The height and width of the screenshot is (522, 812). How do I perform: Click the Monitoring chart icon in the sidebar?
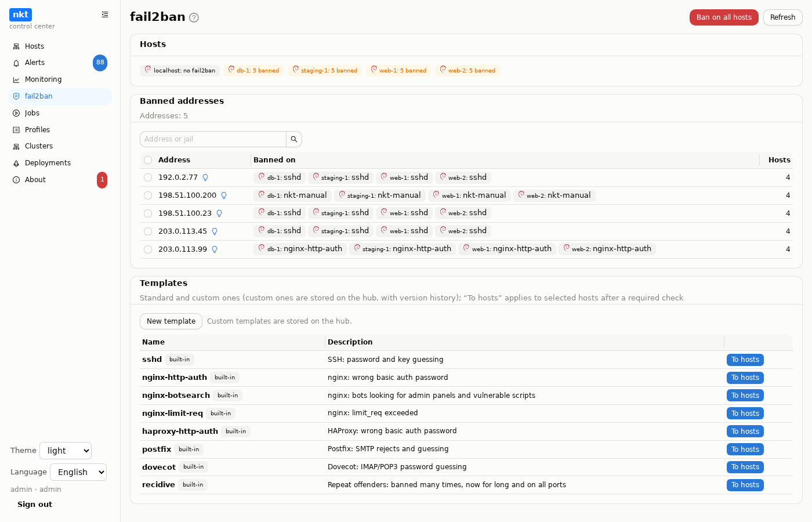pos(16,79)
